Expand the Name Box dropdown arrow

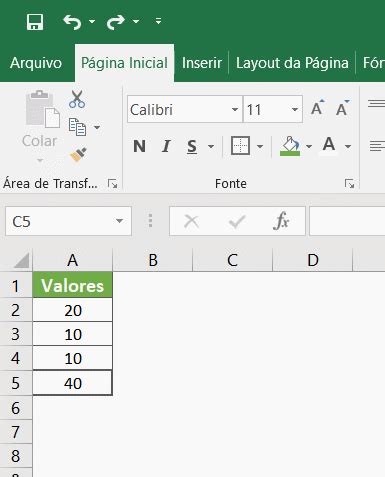119,221
